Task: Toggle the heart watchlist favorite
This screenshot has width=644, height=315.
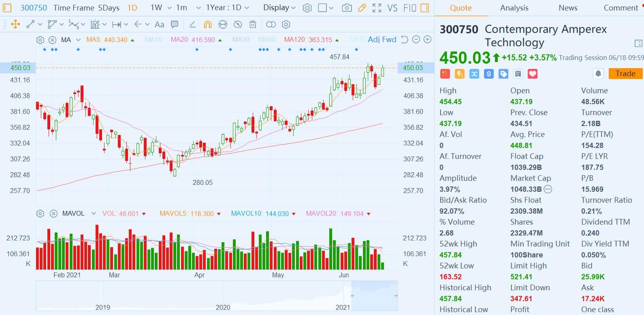Action: click(532, 74)
